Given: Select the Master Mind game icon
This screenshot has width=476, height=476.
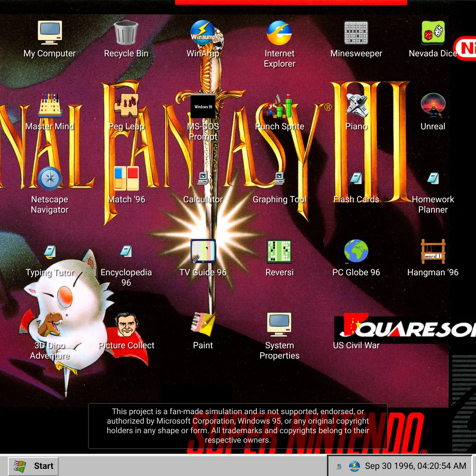Looking at the screenshot, I should [50, 106].
